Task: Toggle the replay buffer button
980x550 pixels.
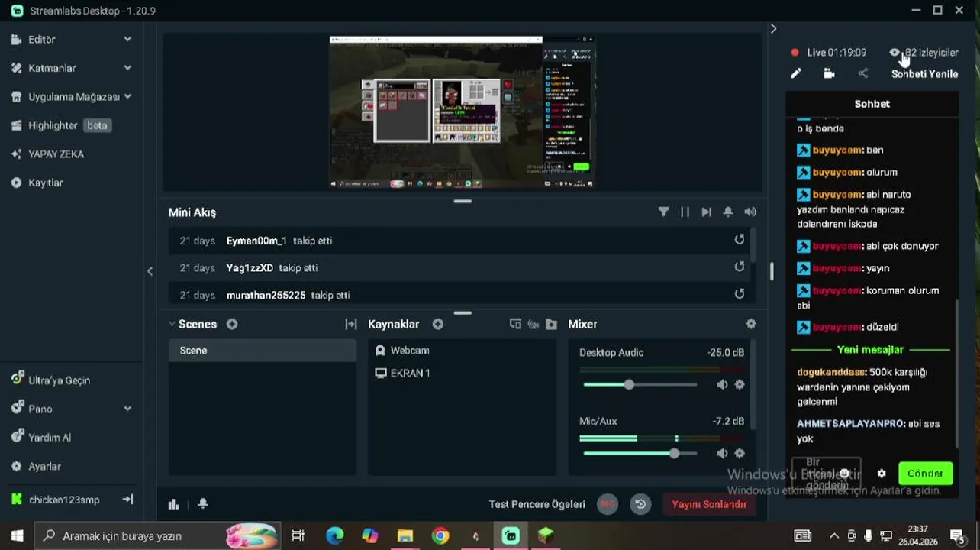Action: (640, 504)
